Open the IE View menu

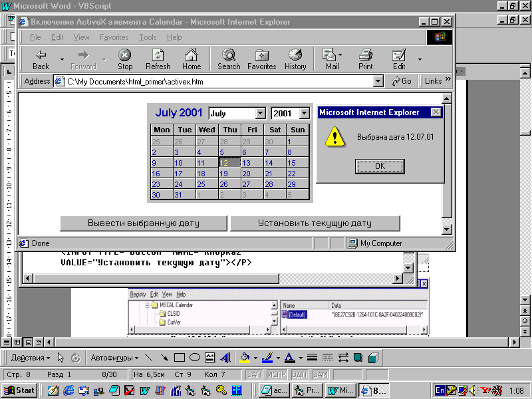[81, 37]
